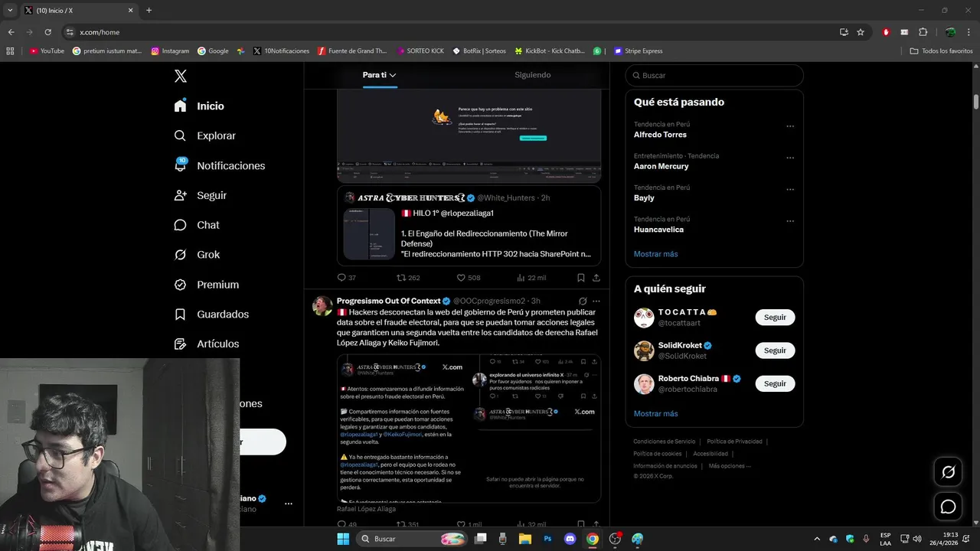The image size is (980, 551).
Task: Expand the Para ti feed chevron
Action: click(393, 76)
